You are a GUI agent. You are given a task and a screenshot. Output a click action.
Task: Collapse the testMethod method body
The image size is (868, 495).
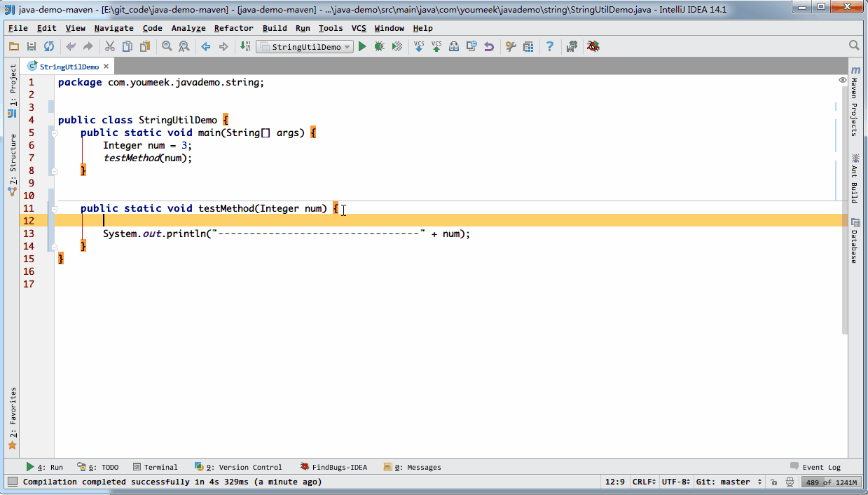(x=54, y=208)
